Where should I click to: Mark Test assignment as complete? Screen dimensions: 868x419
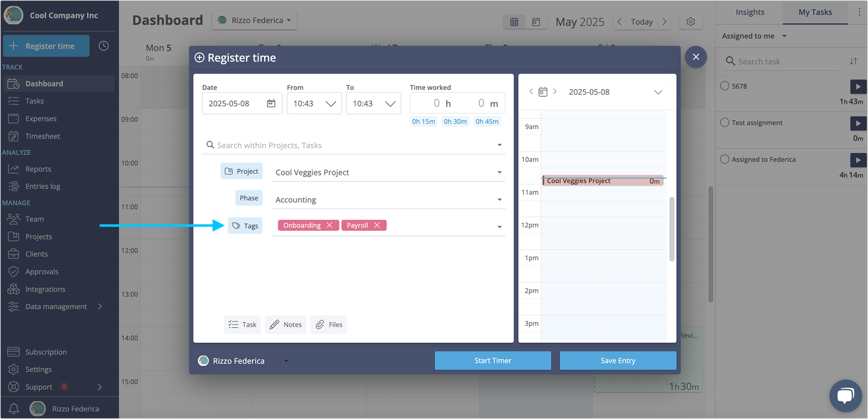click(x=725, y=122)
